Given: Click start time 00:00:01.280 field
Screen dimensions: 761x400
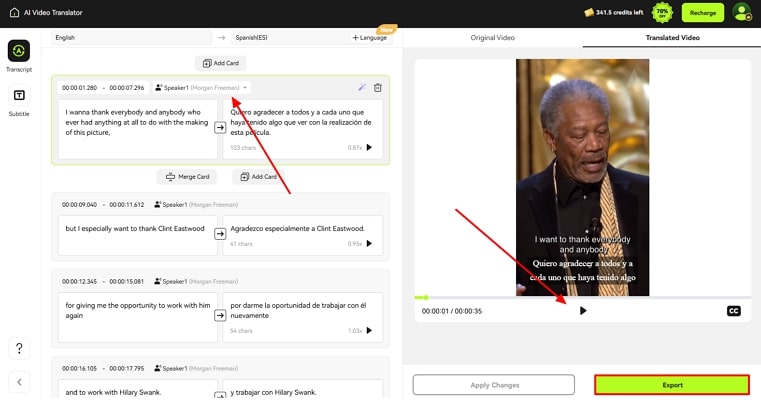Looking at the screenshot, I should click(80, 88).
